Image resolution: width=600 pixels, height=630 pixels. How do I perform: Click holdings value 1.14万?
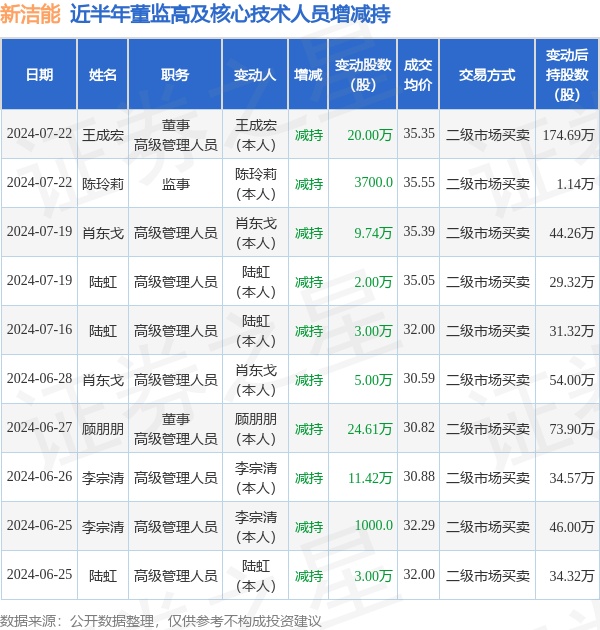[575, 184]
